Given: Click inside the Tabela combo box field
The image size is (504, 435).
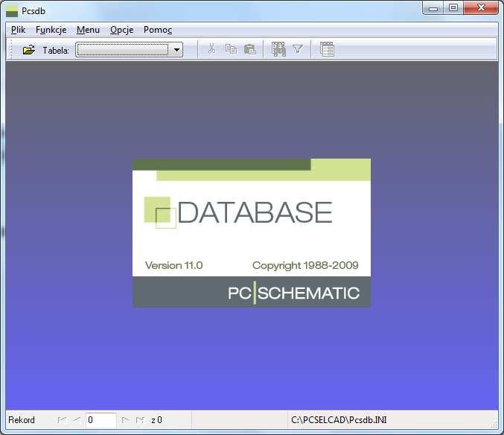Looking at the screenshot, I should pos(123,50).
